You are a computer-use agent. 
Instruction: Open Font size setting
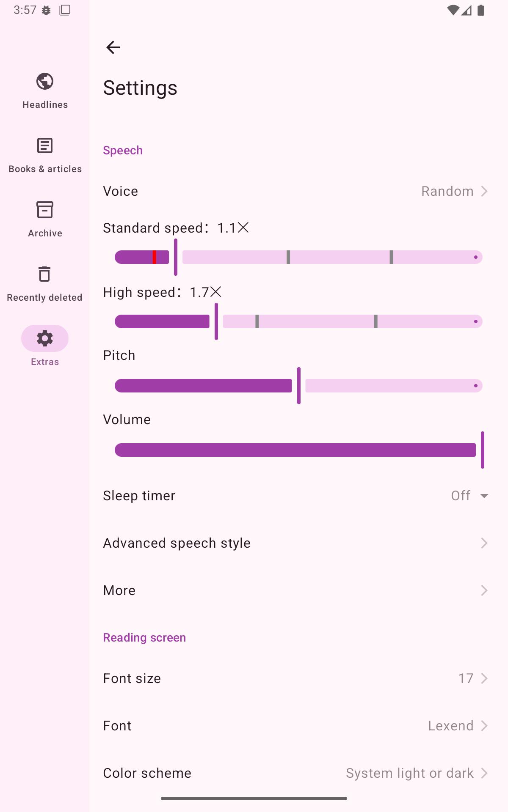pyautogui.click(x=295, y=678)
